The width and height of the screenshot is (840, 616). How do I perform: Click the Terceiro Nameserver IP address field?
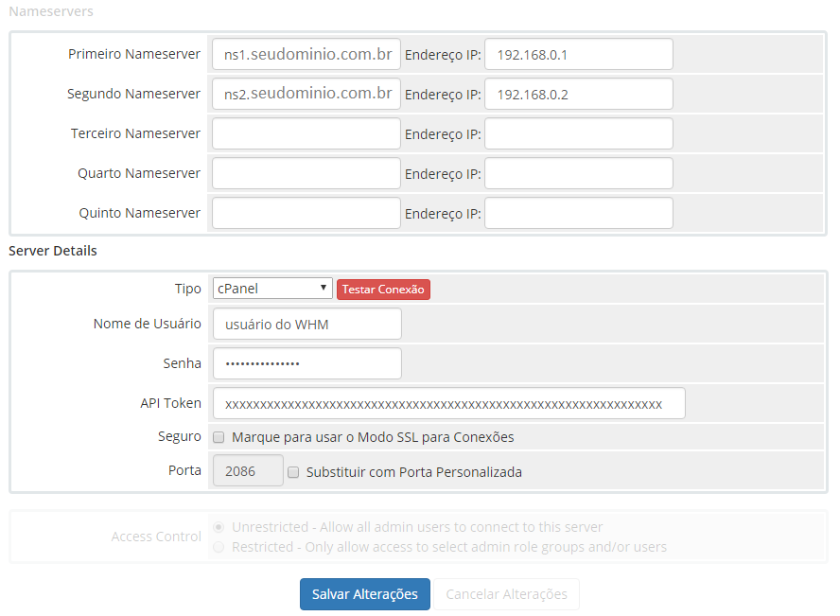[579, 133]
